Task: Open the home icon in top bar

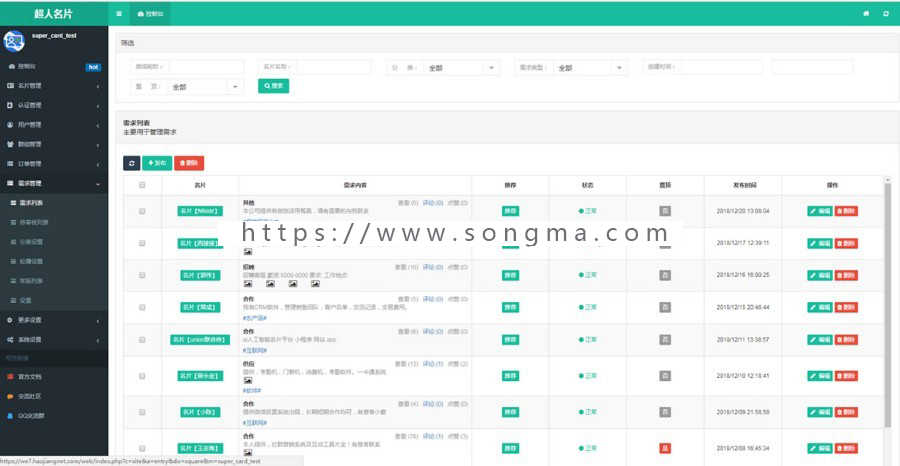Action: [866, 13]
